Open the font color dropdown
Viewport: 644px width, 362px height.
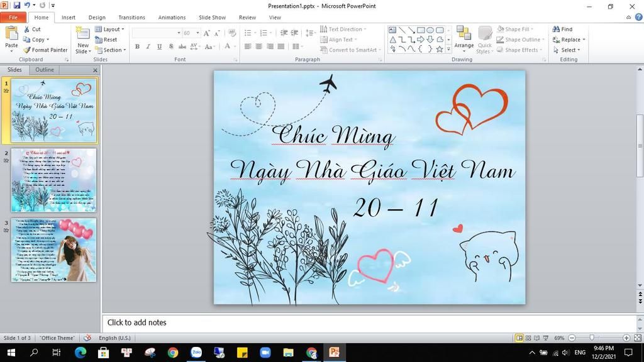point(235,47)
